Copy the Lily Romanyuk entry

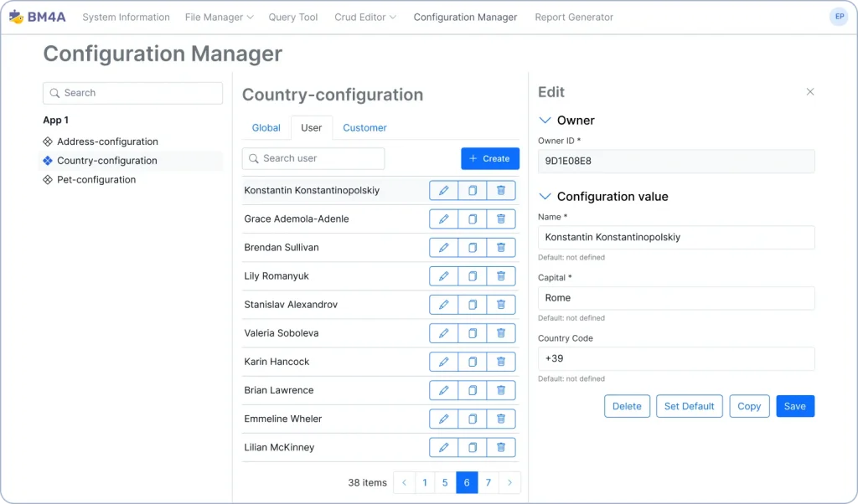[x=473, y=276]
